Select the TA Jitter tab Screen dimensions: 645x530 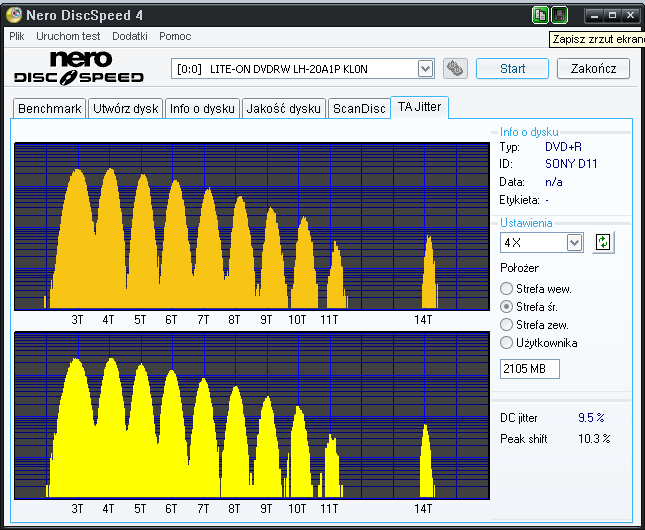419,107
